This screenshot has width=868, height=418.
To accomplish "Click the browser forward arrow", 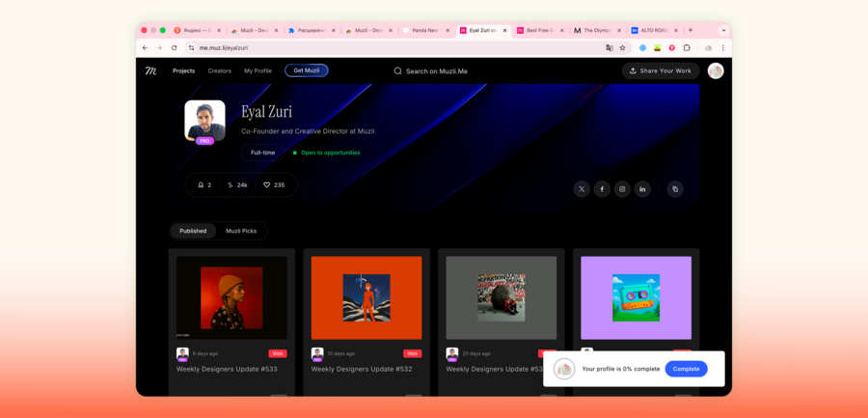I will tap(159, 48).
